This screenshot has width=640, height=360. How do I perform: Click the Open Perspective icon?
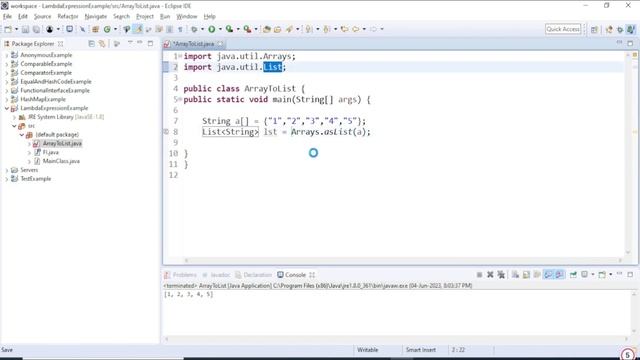tap(594, 29)
